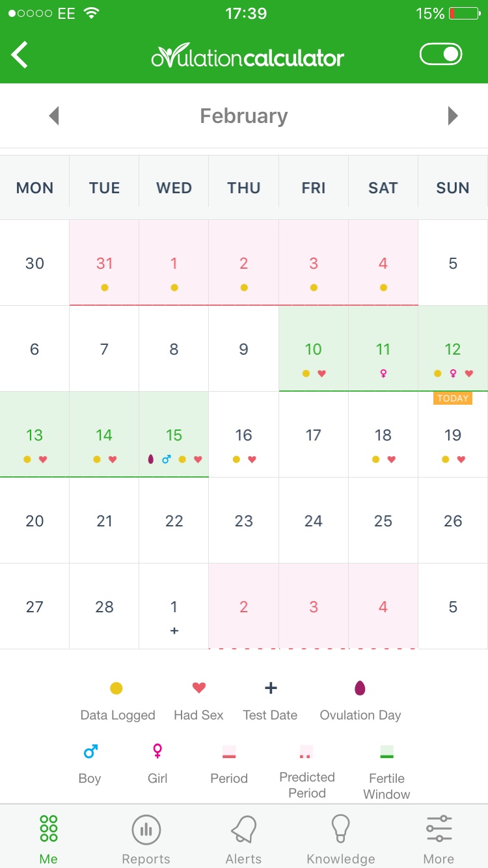Screen dimensions: 488x868
Task: Open the Knowledge lightbulb tab
Action: point(341,839)
